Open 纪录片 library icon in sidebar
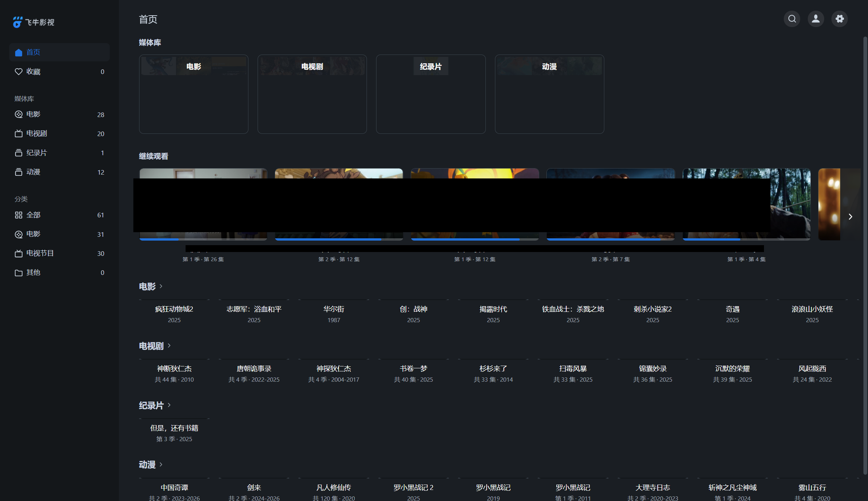 pyautogui.click(x=18, y=153)
